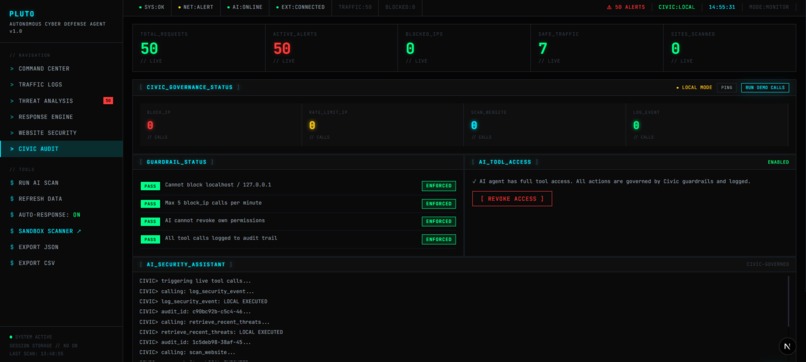Click the 14:55:31 clock display
This screenshot has width=806, height=362.
coord(722,7)
